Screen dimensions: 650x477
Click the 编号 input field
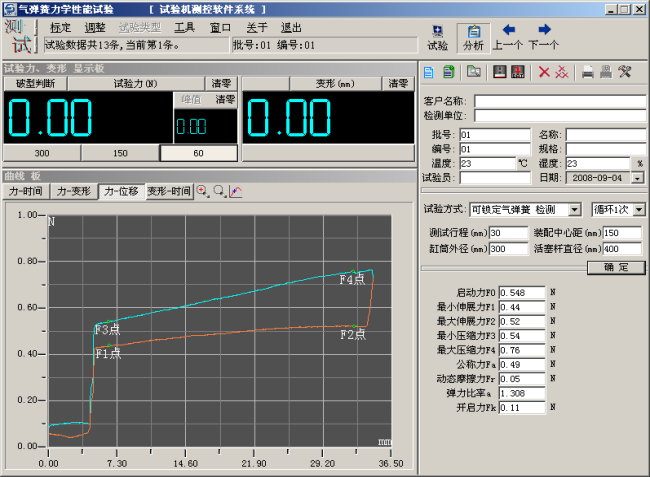tap(495, 149)
